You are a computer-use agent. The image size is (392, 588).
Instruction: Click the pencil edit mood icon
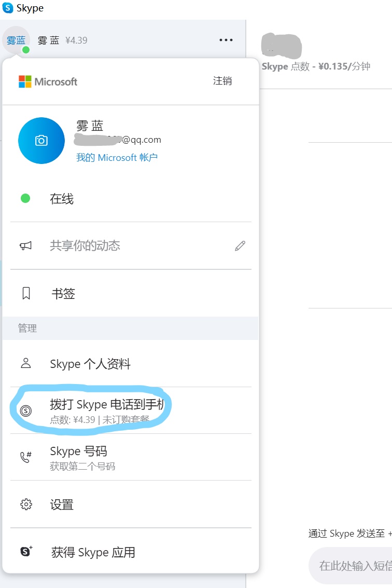coord(240,246)
